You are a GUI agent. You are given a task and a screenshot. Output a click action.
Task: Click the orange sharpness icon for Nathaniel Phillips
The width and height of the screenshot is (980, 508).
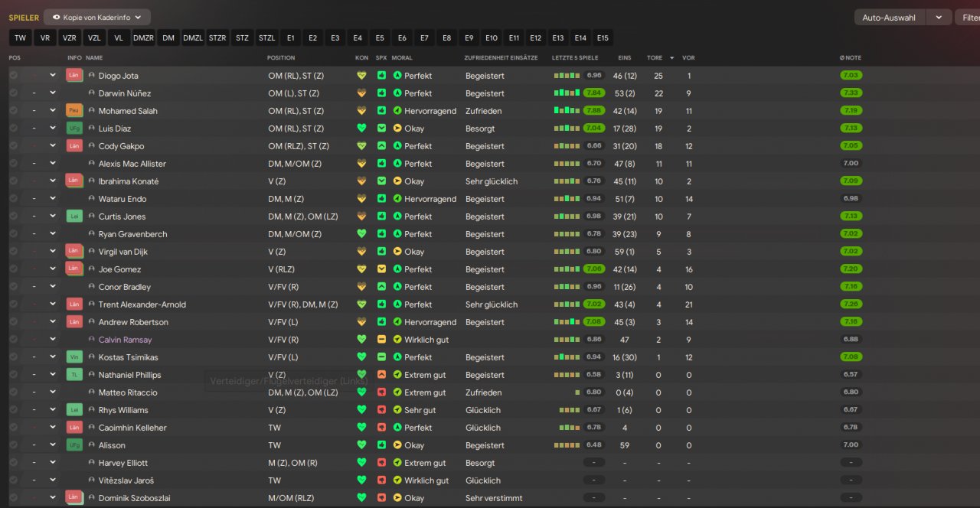pyautogui.click(x=381, y=375)
